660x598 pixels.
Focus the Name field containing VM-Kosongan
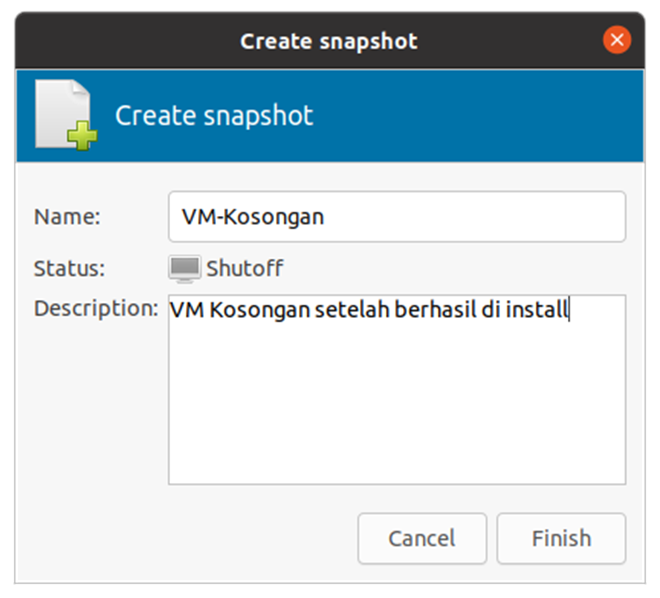click(x=396, y=217)
